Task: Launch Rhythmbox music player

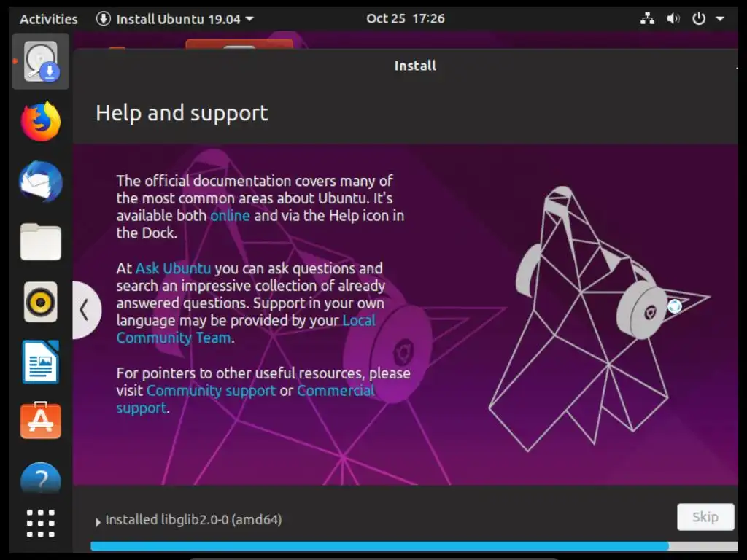Action: tap(41, 302)
